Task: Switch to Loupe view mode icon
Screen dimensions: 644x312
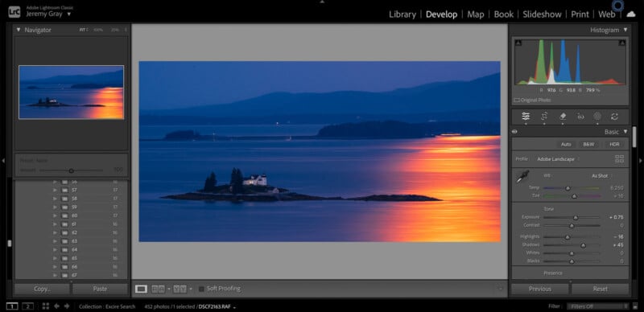Action: click(x=141, y=289)
